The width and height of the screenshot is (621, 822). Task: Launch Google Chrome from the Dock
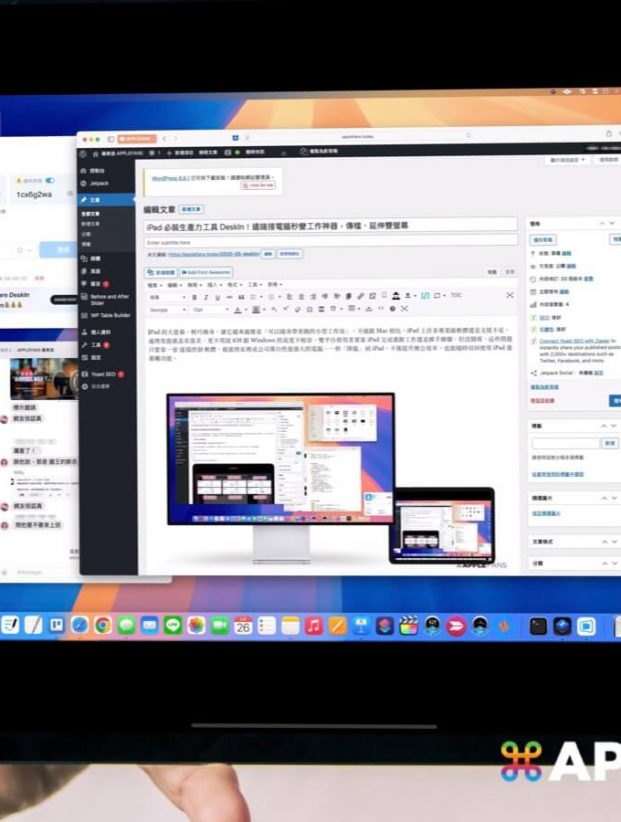[102, 626]
